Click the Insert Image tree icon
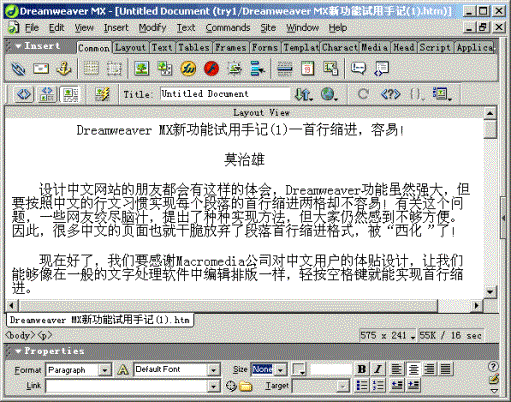Screen dimensions: 511x402 [x=141, y=68]
